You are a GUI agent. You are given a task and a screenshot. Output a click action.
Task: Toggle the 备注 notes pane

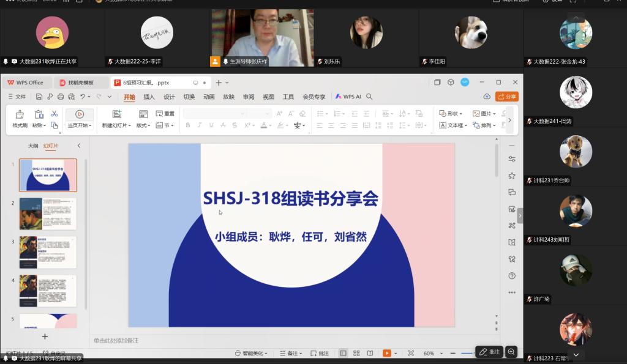tap(289, 354)
